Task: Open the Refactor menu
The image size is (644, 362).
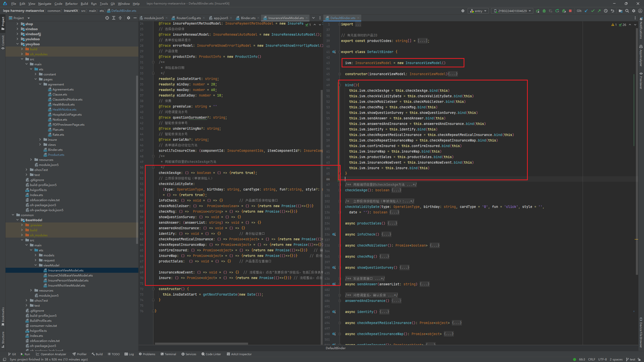Action: tap(71, 4)
